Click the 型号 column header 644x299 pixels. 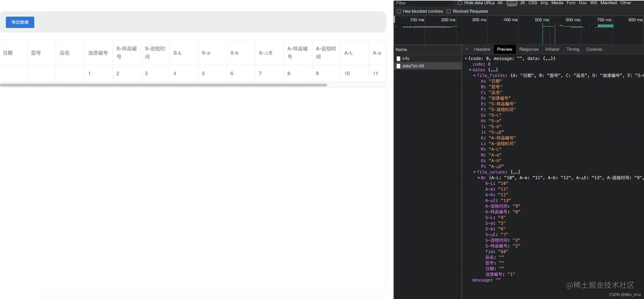coord(41,53)
